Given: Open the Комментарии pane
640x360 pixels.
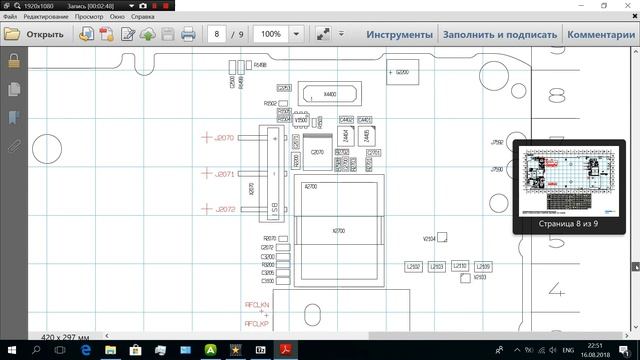Looking at the screenshot, I should pos(601,34).
